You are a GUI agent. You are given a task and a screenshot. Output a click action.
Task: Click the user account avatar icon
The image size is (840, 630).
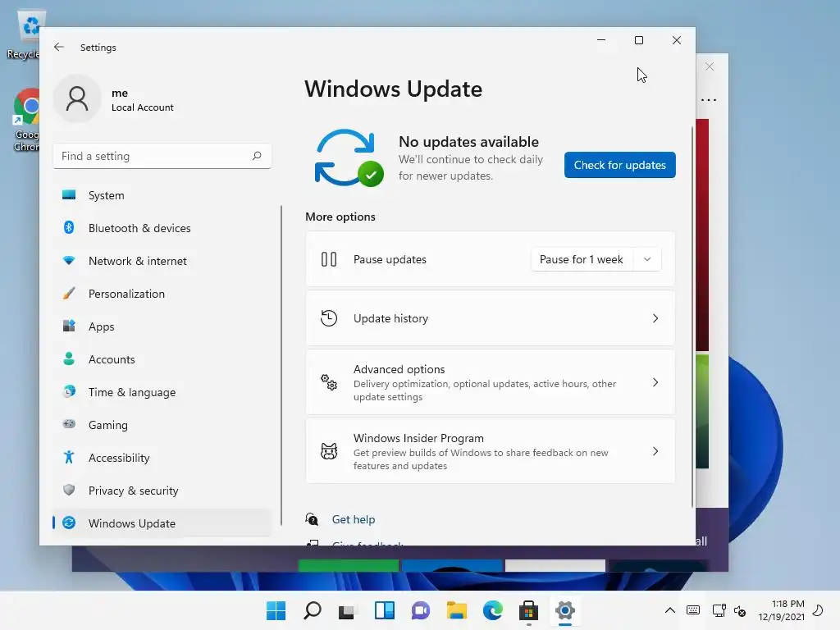point(77,99)
